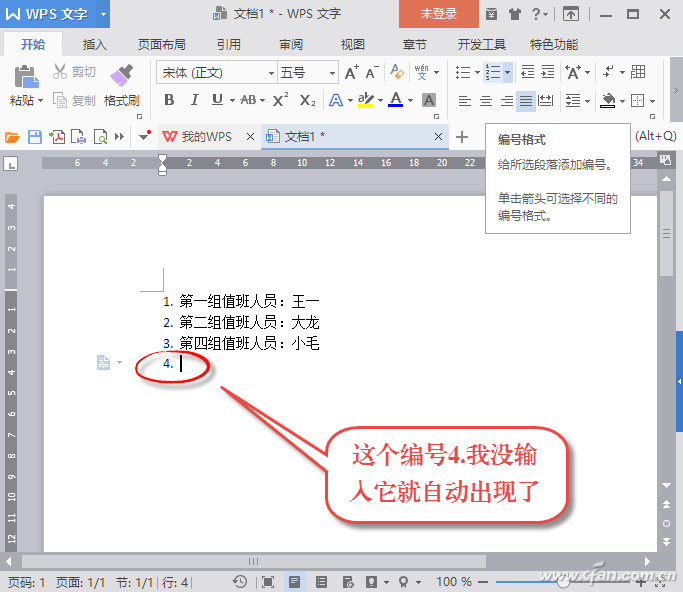This screenshot has width=683, height=592.
Task: Align text left
Action: click(x=465, y=101)
